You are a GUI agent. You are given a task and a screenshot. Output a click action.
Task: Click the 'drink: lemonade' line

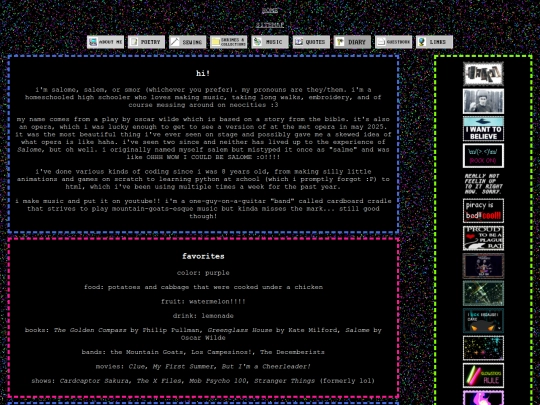point(203,316)
